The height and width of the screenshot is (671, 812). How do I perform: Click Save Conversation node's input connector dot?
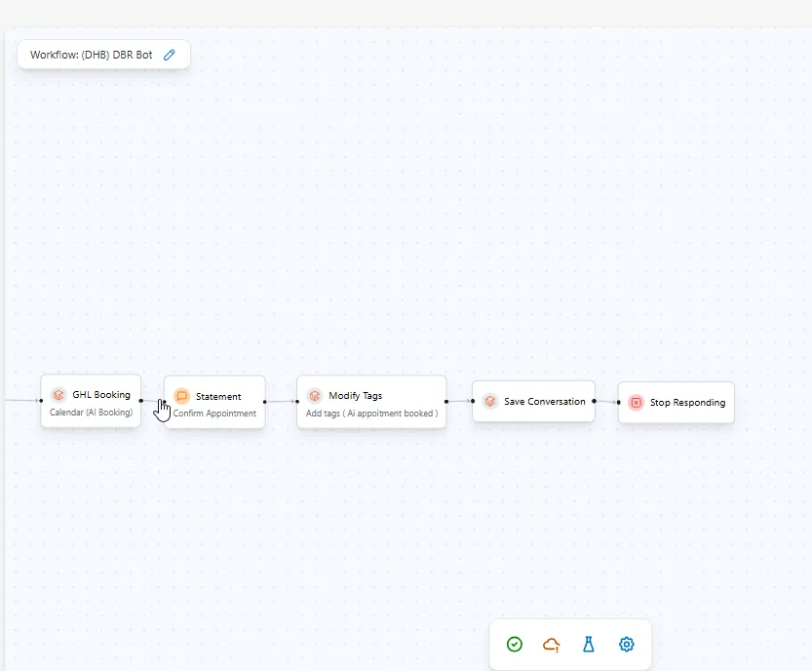coord(472,401)
